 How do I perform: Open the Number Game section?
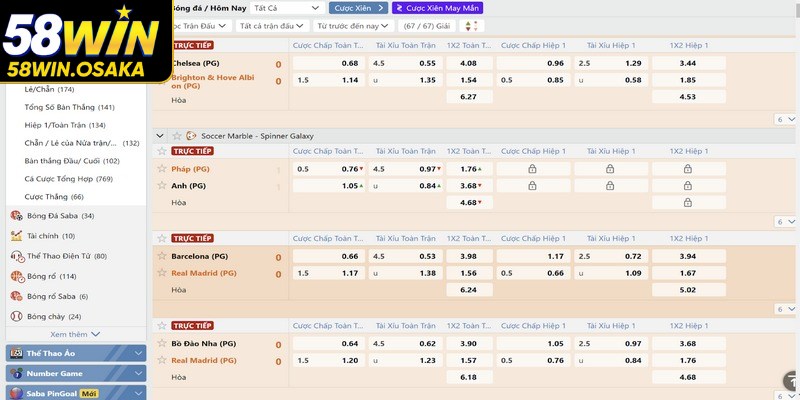pos(75,373)
